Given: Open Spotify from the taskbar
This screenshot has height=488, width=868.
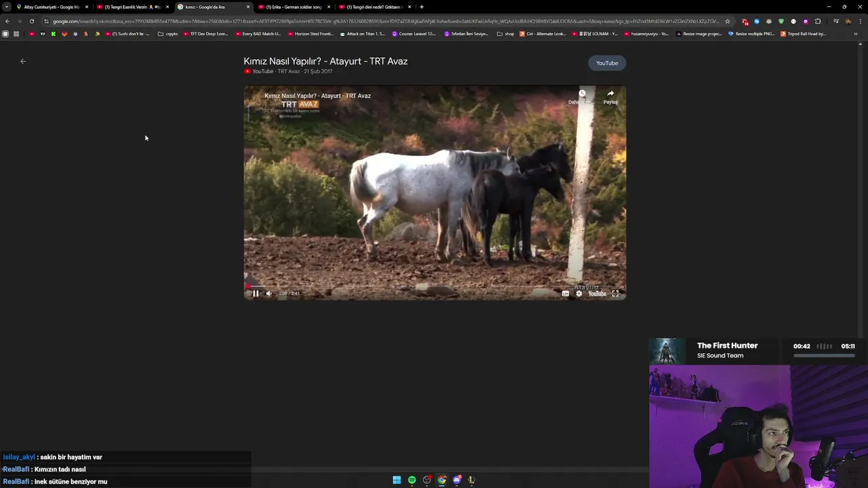Looking at the screenshot, I should click(412, 480).
